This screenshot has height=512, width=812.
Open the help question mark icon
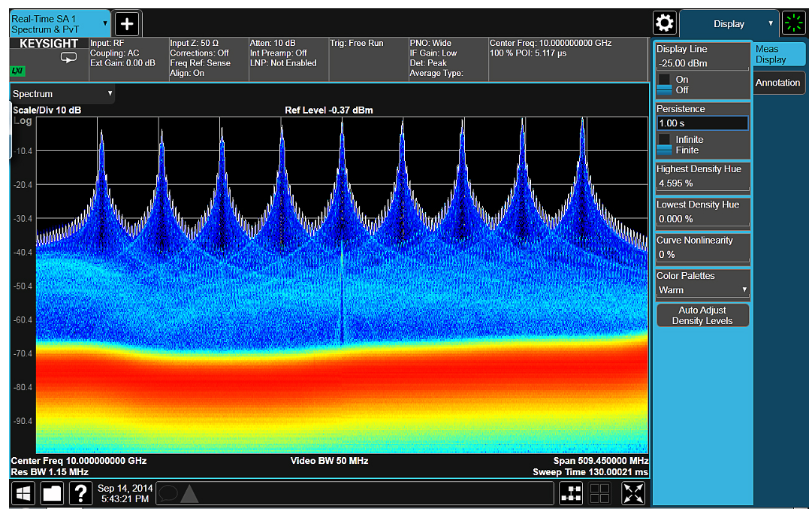pos(81,493)
